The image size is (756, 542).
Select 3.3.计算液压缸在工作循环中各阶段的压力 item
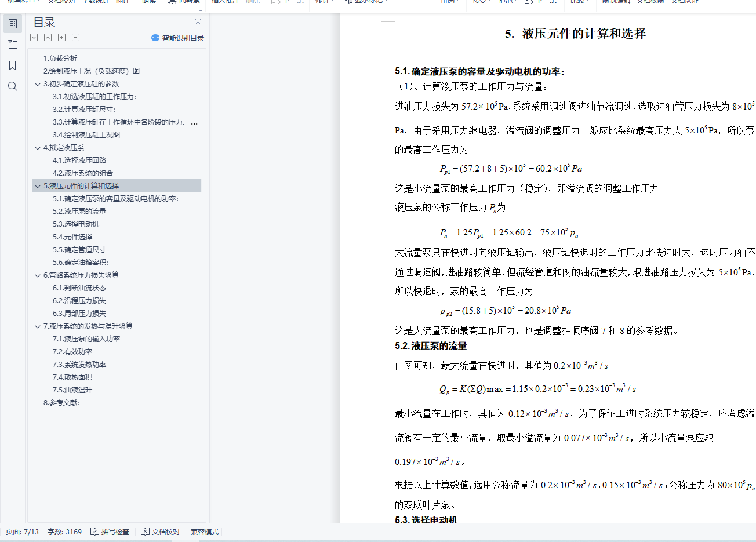(x=125, y=122)
